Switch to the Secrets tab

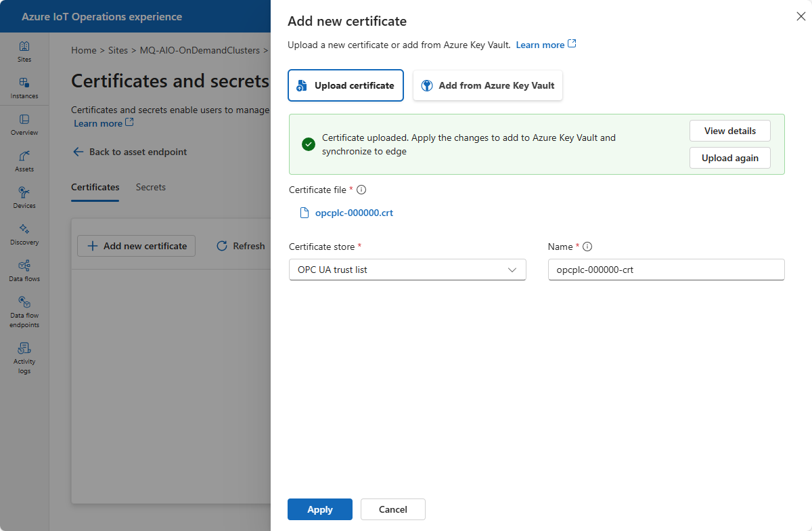click(151, 187)
